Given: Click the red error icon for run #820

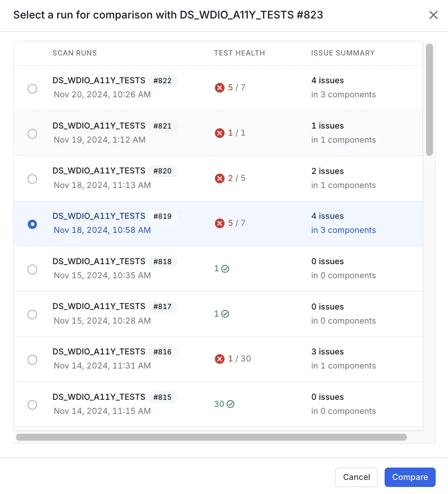Looking at the screenshot, I should click(220, 178).
